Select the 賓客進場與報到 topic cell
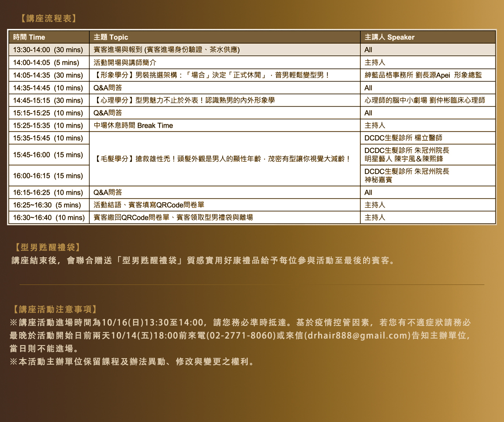Viewport: 504px width, 422px height. [167, 50]
